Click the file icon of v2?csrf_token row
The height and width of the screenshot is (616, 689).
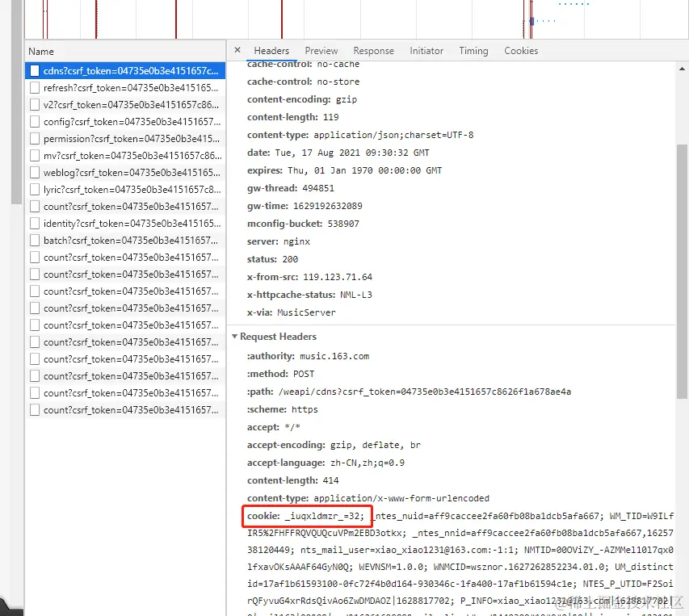(35, 104)
